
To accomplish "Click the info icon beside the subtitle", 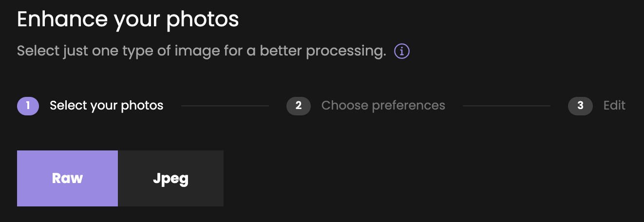I will [402, 51].
